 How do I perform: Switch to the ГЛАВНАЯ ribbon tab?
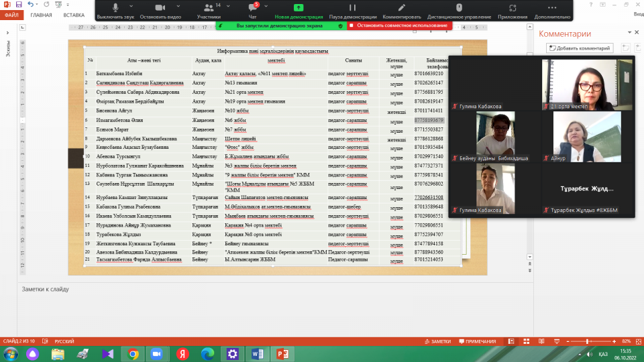(x=41, y=15)
